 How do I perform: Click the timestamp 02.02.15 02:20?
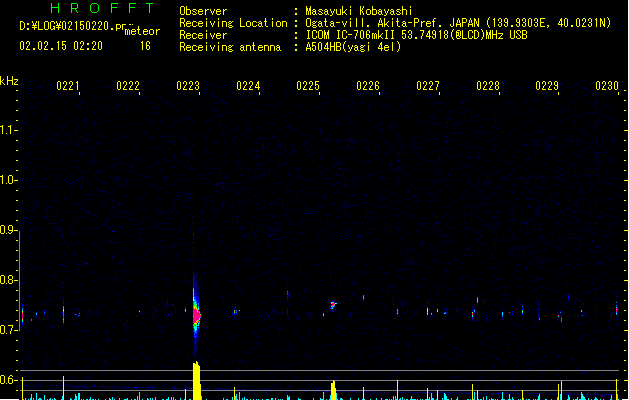click(x=61, y=46)
